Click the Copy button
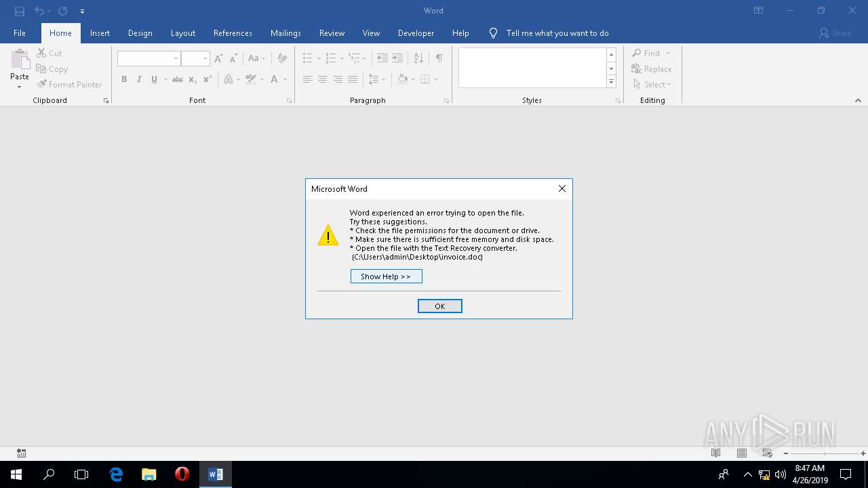868x488 pixels. pyautogui.click(x=52, y=68)
